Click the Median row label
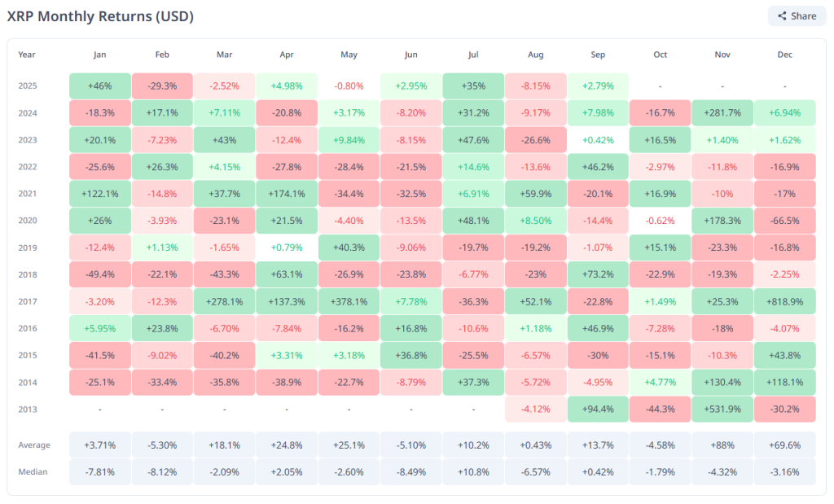The image size is (834, 504). tap(32, 471)
